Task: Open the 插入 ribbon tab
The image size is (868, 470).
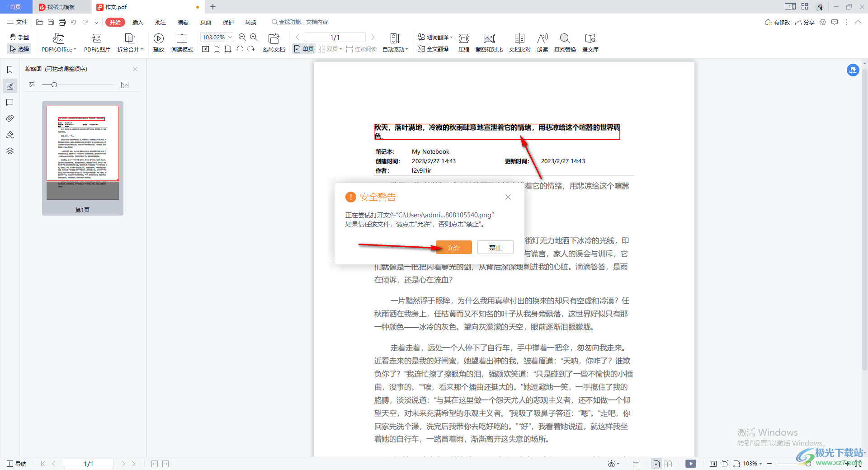Action: 137,22
